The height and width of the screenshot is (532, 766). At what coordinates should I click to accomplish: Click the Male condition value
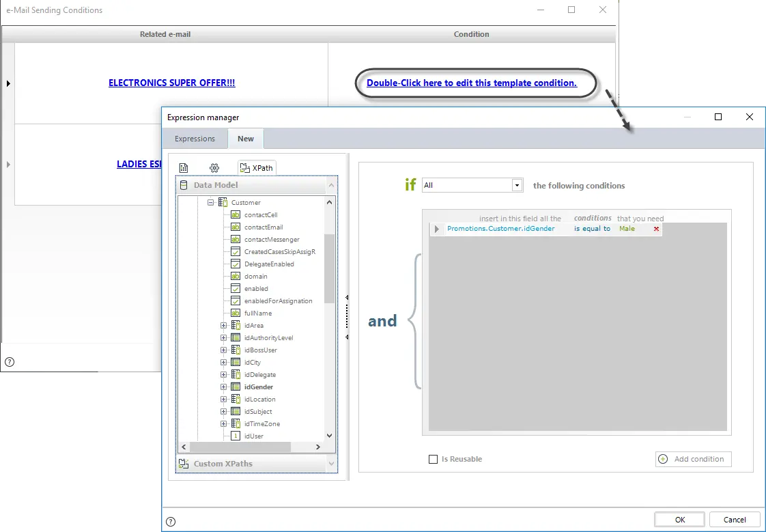coord(627,229)
